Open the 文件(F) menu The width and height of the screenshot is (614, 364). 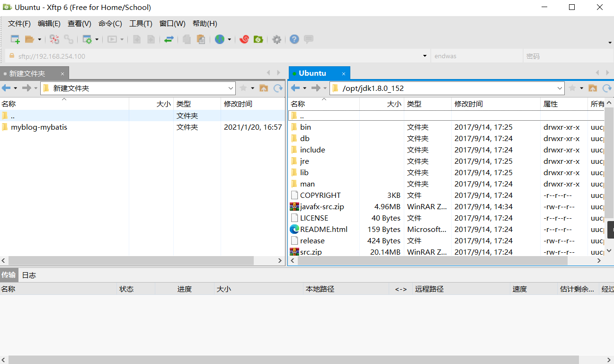tap(19, 24)
